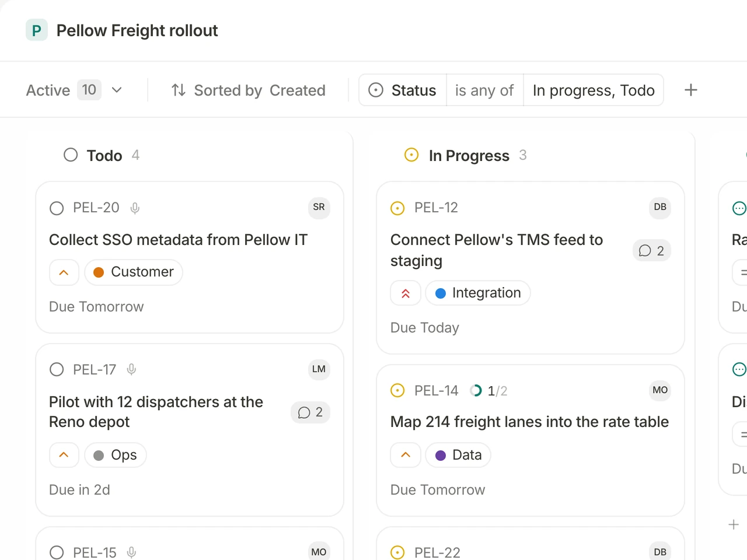Toggle the Todo status circle on PEL-20

57,208
